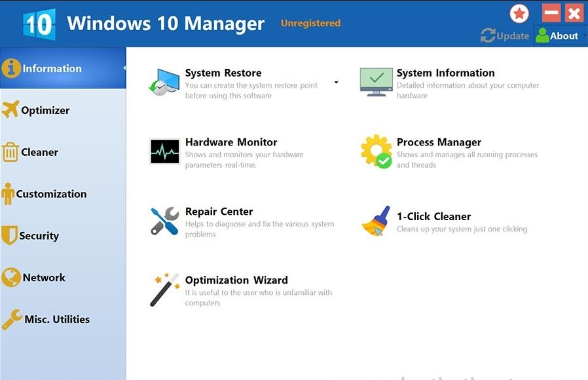Click the 1-Click Cleaner broom icon
This screenshot has height=380, width=588.
pos(376,221)
